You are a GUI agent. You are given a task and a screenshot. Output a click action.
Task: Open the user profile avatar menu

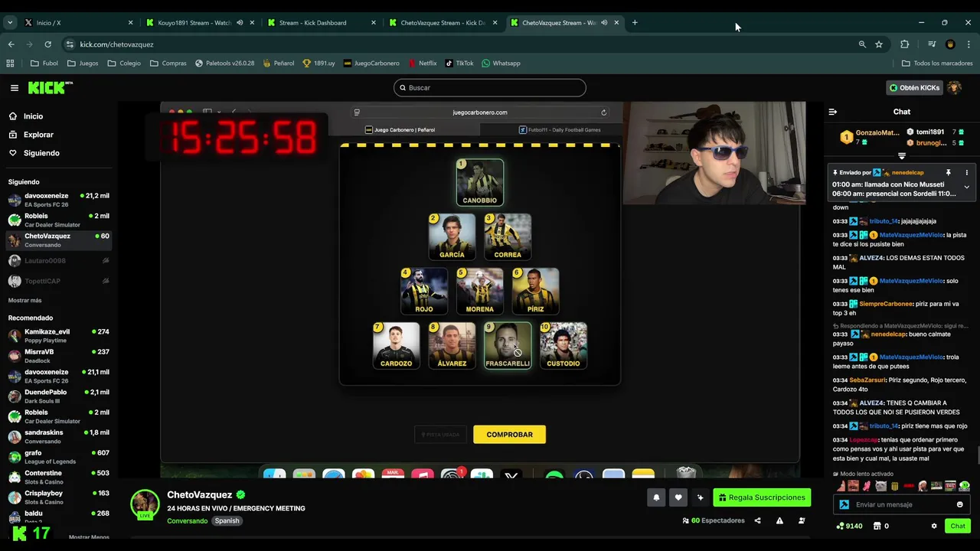pos(954,88)
